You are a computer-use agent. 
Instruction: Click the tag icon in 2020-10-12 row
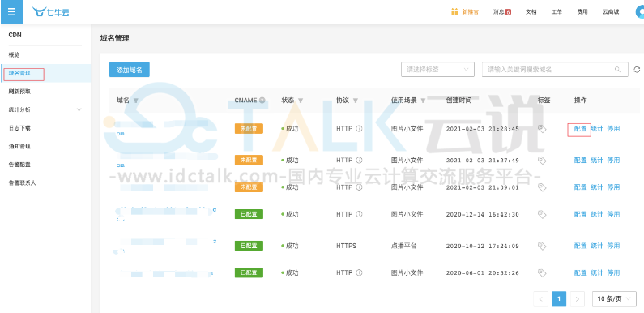[x=542, y=246]
